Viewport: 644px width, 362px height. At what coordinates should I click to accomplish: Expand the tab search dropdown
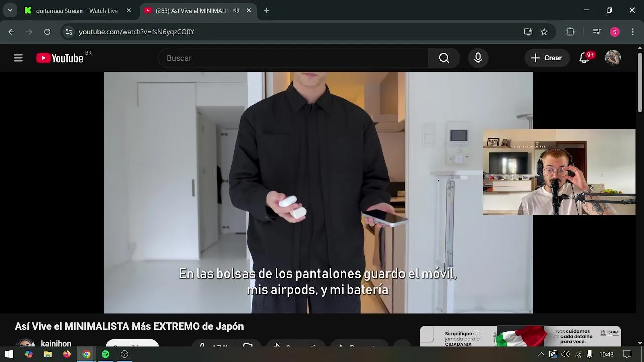10,10
